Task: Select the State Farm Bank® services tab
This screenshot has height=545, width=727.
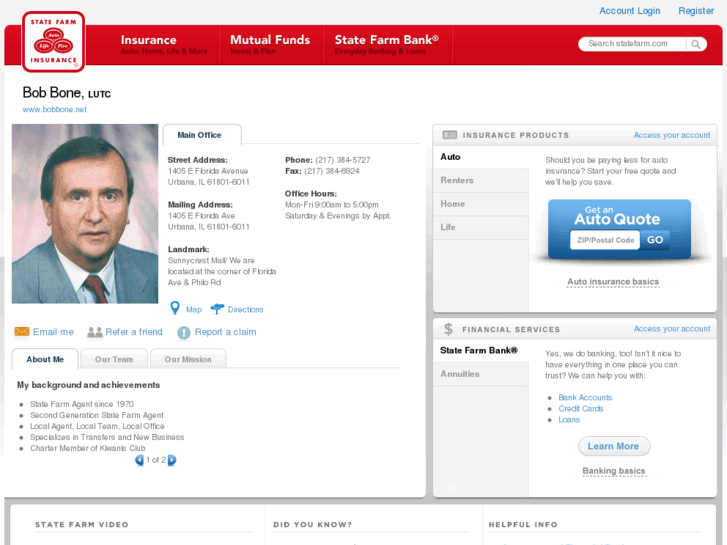Action: pos(481,350)
